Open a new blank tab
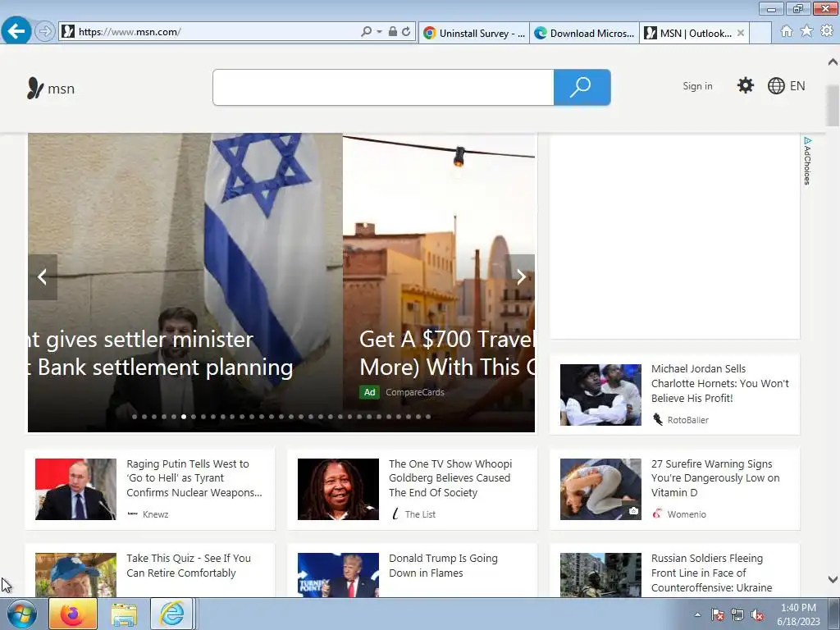Viewport: 840px width, 630px height. pos(760,33)
